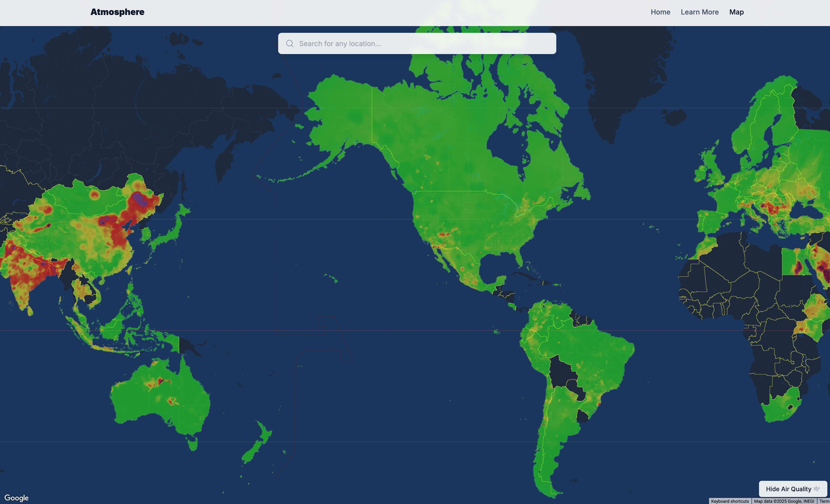Click the Google logo on the map
The image size is (830, 504).
pos(16,497)
